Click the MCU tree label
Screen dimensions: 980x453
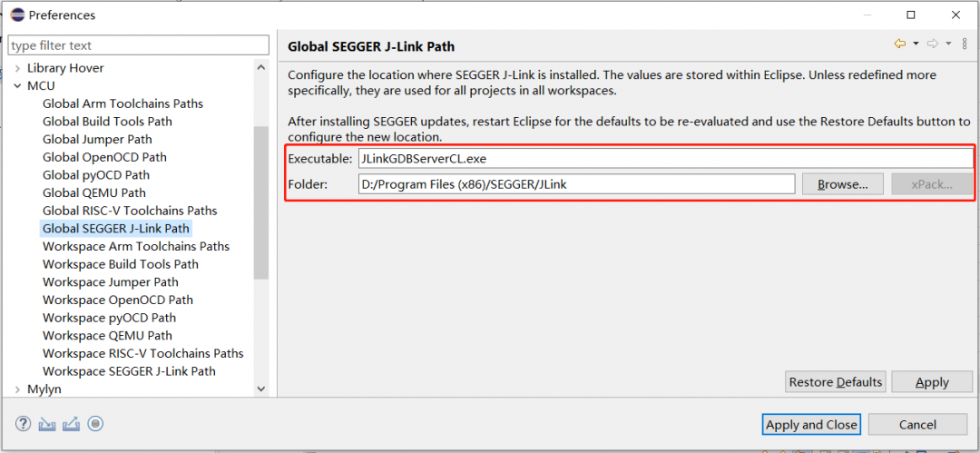click(41, 85)
